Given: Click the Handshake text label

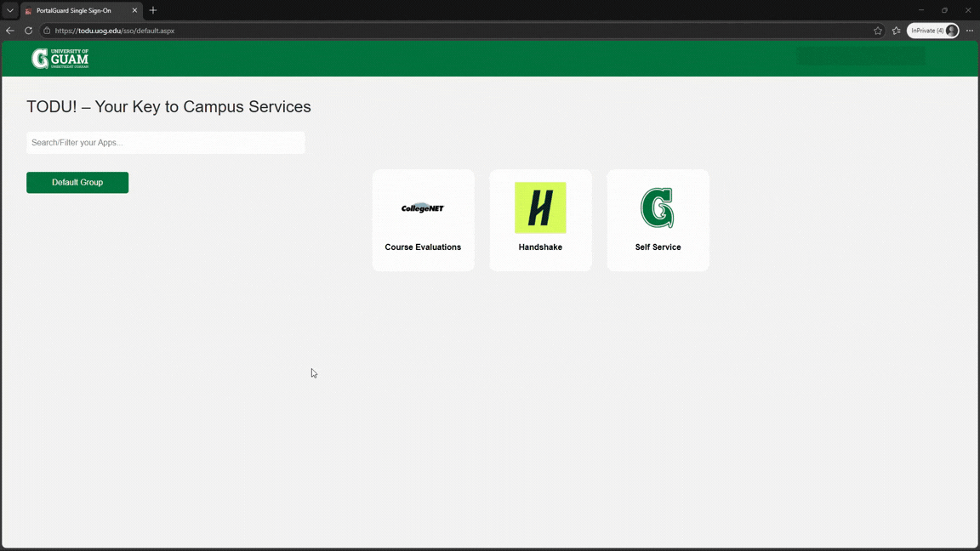Looking at the screenshot, I should point(540,247).
